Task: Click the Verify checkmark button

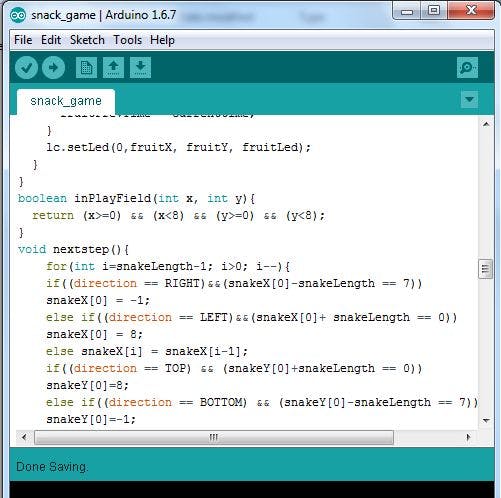Action: 26,68
